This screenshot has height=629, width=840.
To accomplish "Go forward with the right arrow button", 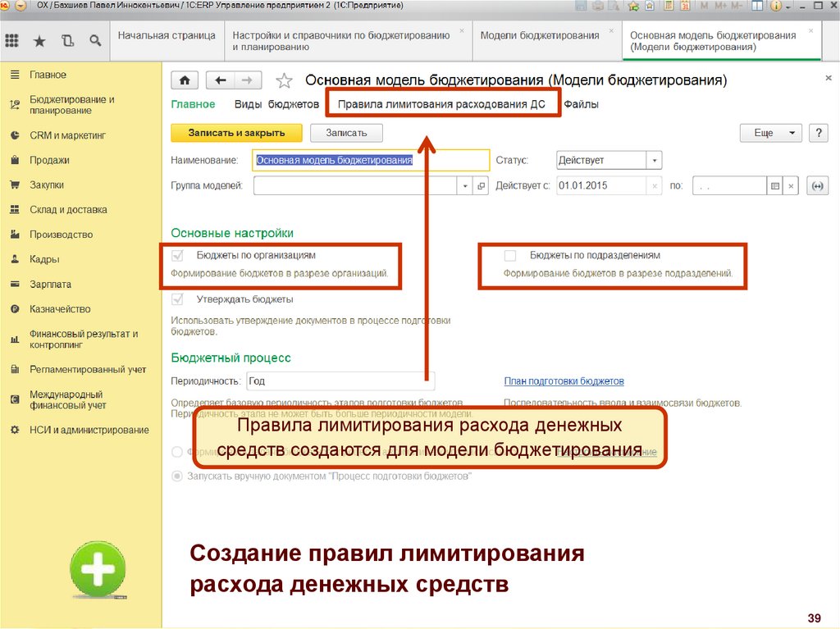I will click(x=248, y=80).
